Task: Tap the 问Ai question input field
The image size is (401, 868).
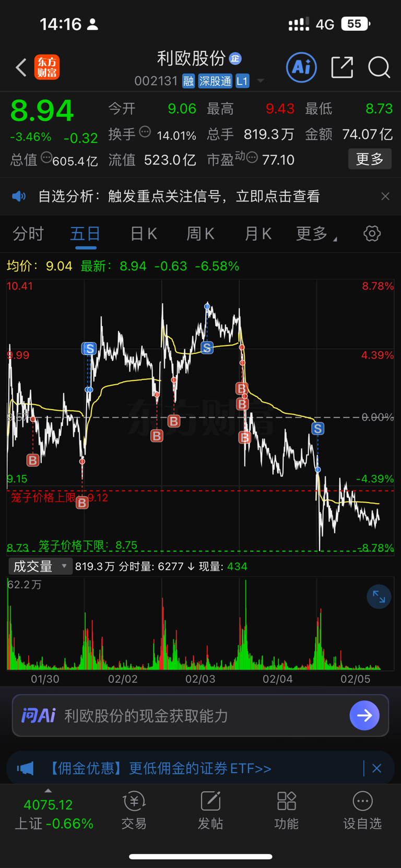Action: click(200, 716)
